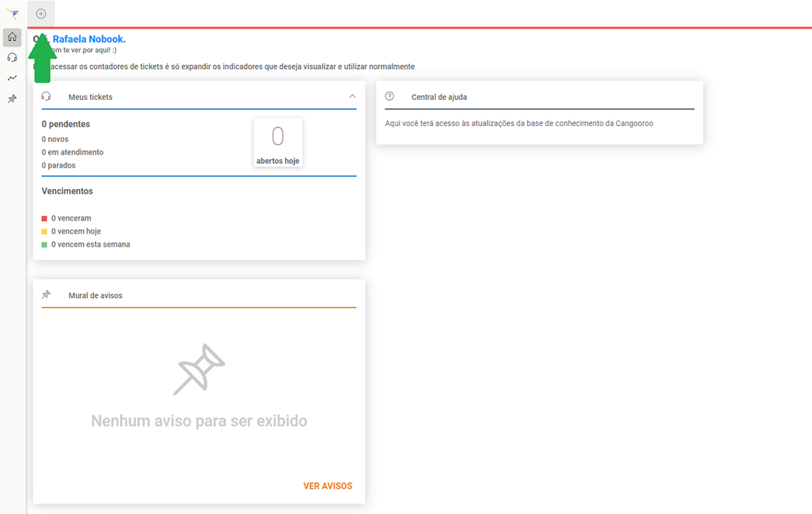Click the VER AVISOS link
The width and height of the screenshot is (812, 514).
328,486
